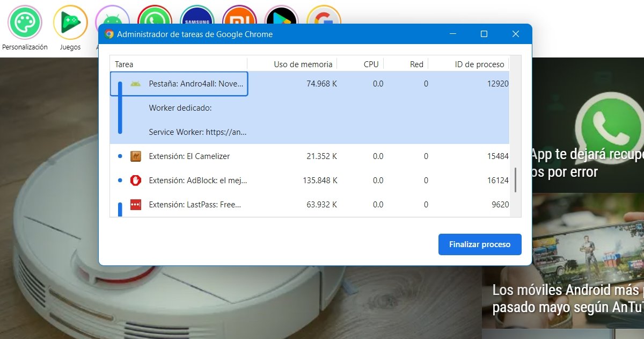Click the El Camelizer extension icon
Image resolution: width=644 pixels, height=339 pixels.
135,156
